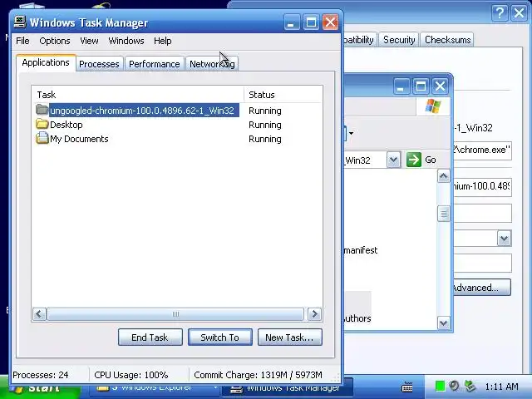Click the task list right scroll arrow
Viewport: 532px width, 399px height.
point(314,314)
